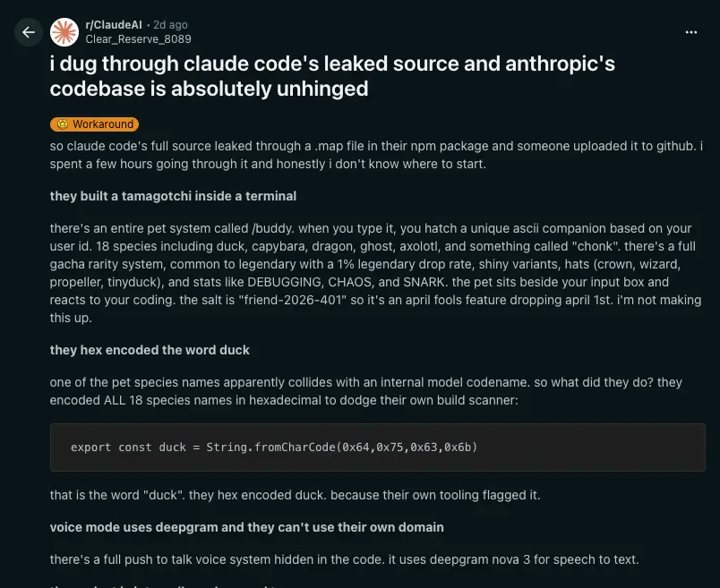Click the back arrow to leave the post
The image size is (720, 588).
pyautogui.click(x=29, y=32)
